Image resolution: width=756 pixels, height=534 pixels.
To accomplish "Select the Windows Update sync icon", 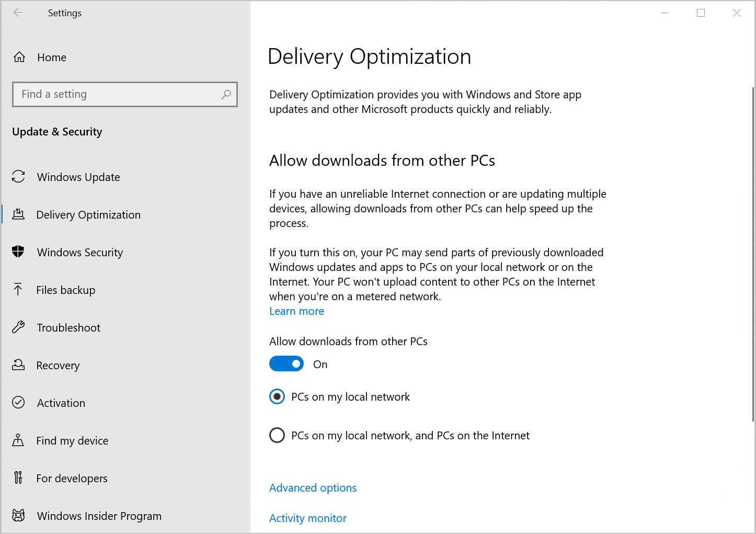I will click(18, 177).
